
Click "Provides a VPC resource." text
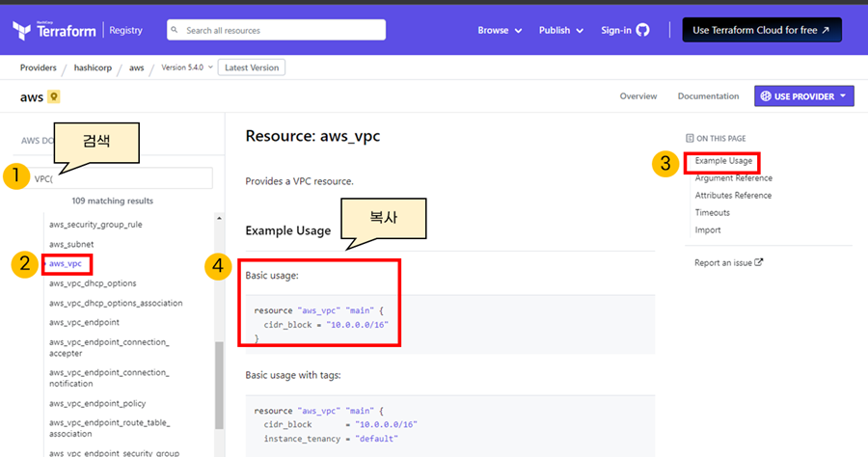[300, 181]
